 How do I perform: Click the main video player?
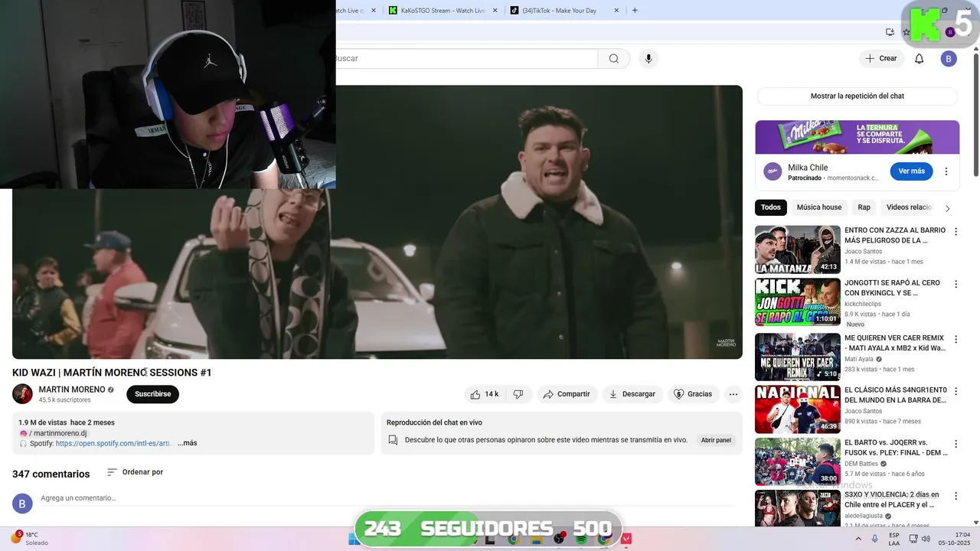pyautogui.click(x=377, y=222)
